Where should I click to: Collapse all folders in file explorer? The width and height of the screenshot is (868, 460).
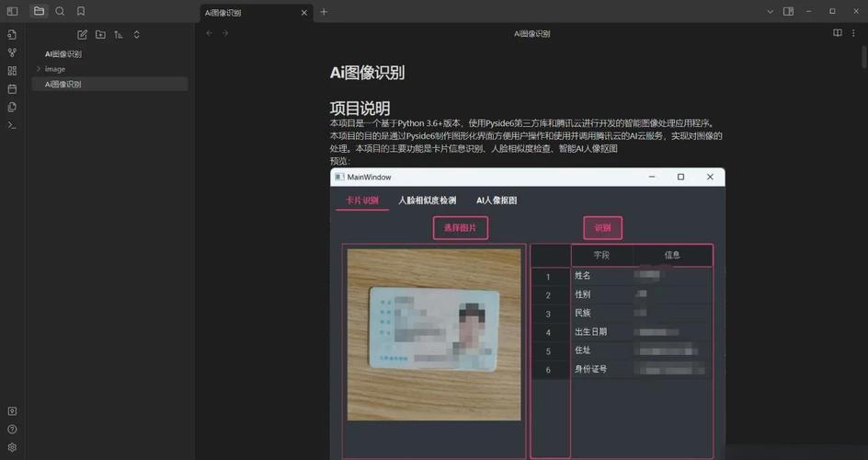[137, 34]
